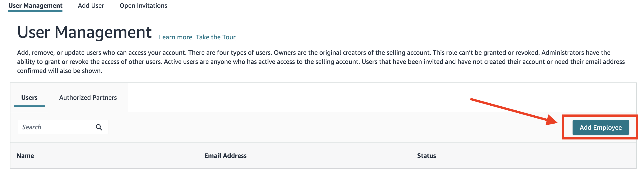Switch to the Users tab
The height and width of the screenshot is (169, 644).
29,97
